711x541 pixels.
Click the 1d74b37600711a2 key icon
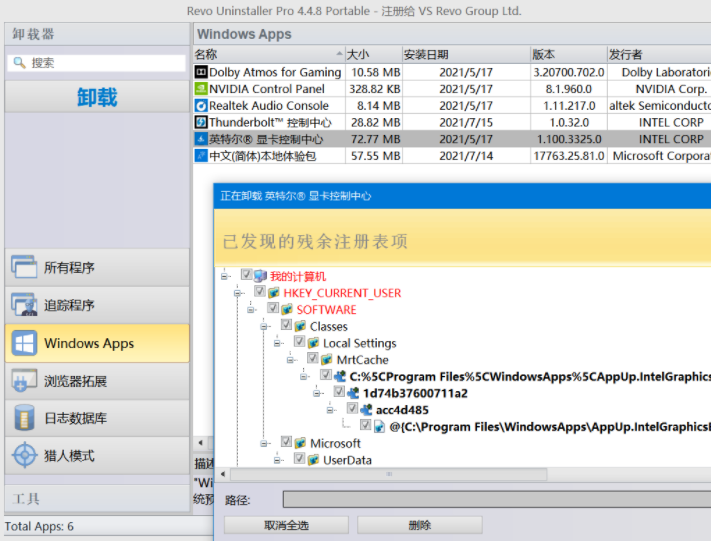coord(353,393)
